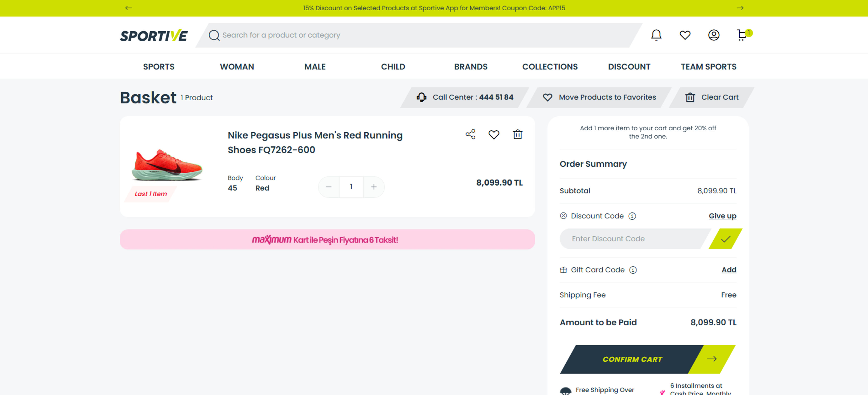Open the COLLECTIONS menu
Screen dimensions: 868x395
[x=550, y=67]
